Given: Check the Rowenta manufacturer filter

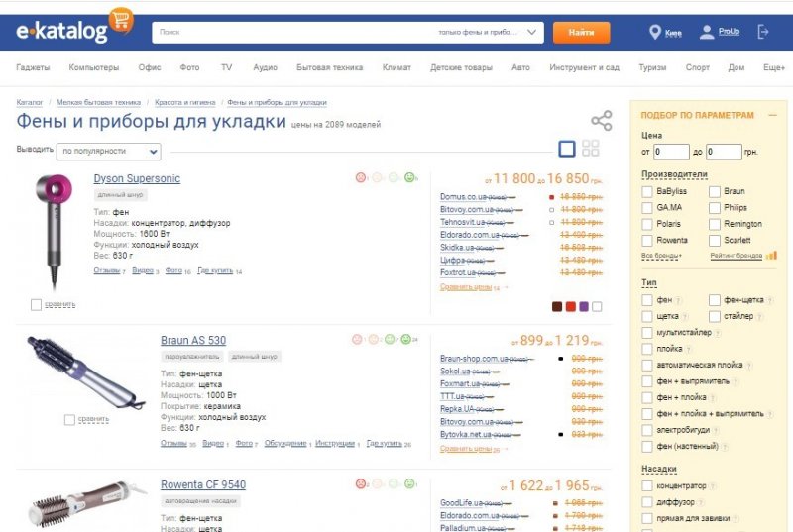Looking at the screenshot, I should [647, 240].
